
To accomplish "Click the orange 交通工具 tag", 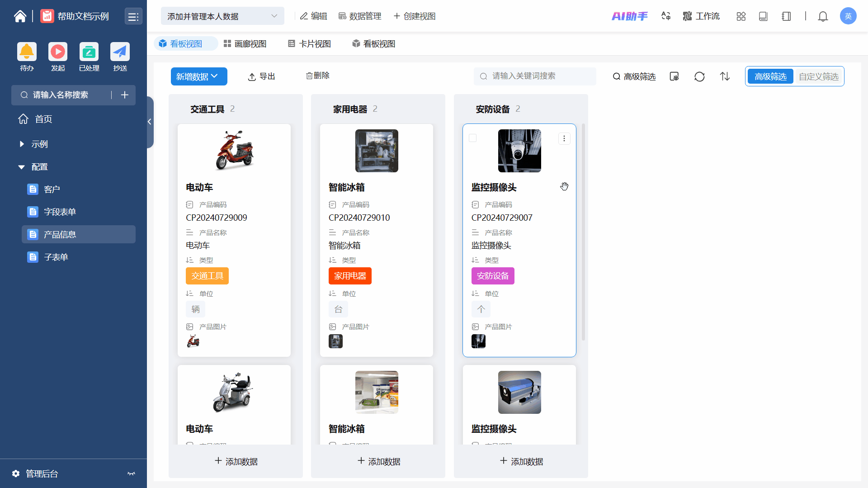I will tap(207, 276).
